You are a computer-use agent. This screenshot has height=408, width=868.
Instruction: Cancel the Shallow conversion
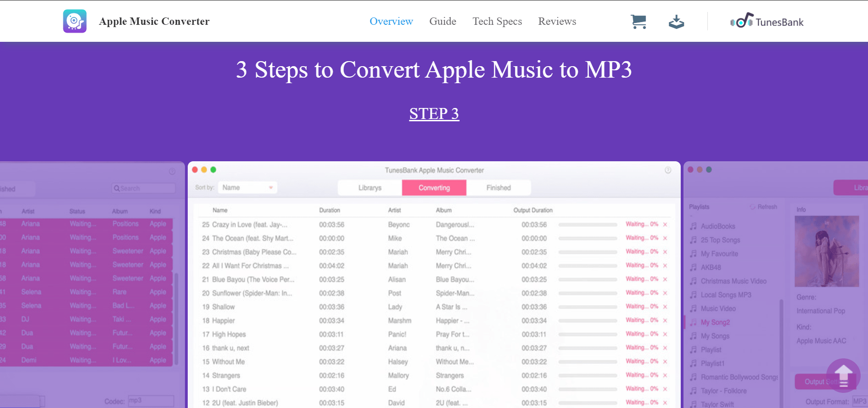coord(665,307)
